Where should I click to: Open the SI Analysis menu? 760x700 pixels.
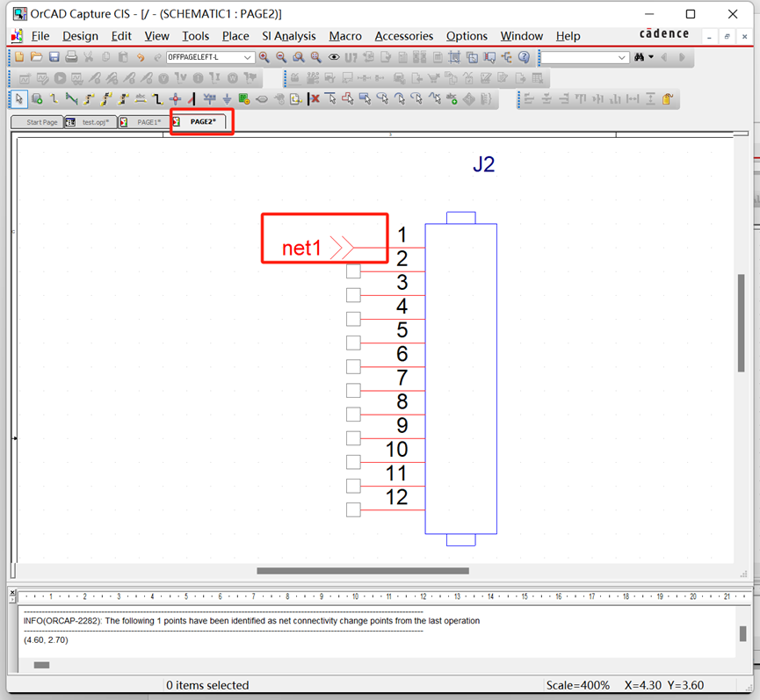(288, 36)
